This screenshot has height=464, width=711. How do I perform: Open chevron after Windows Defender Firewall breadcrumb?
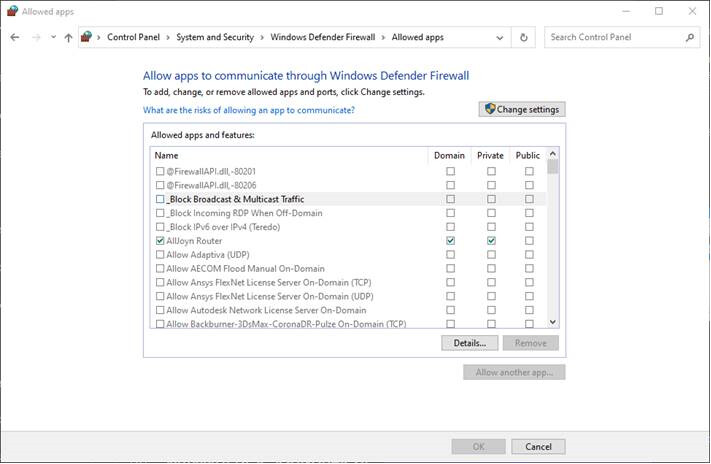(x=383, y=37)
